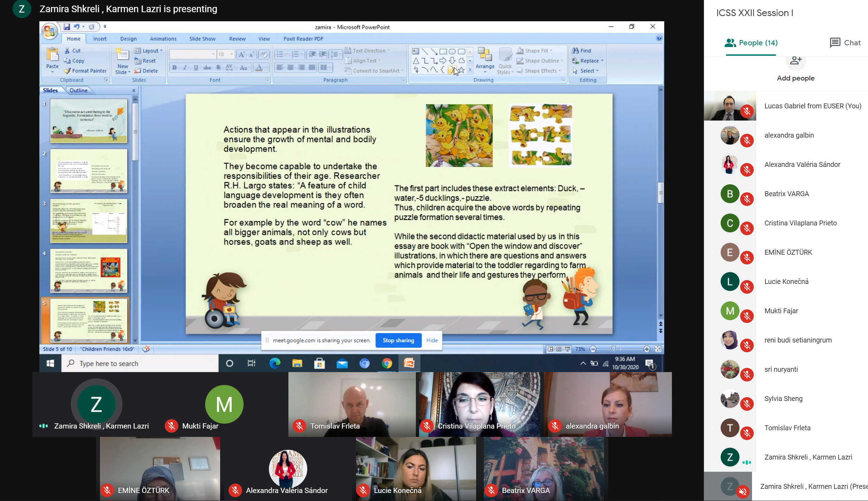Open the Chat tab in Meet
Viewport: 868px width, 501px height.
(x=845, y=43)
